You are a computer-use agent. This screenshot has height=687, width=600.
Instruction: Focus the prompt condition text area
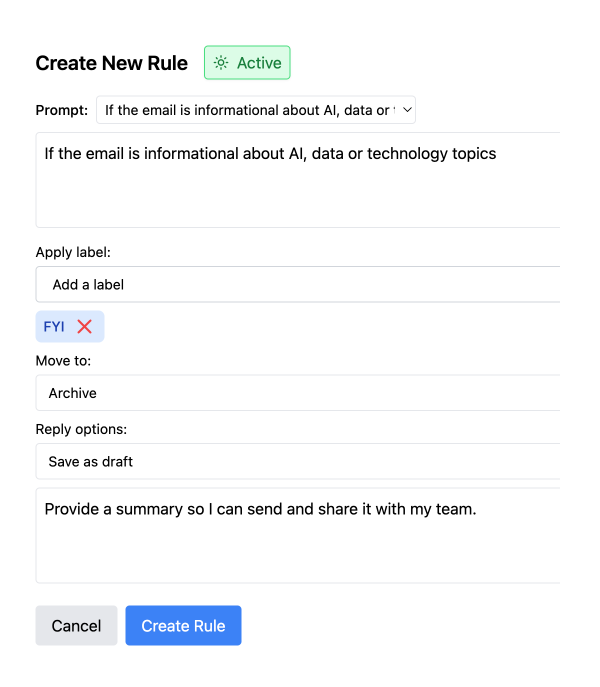[x=298, y=180]
